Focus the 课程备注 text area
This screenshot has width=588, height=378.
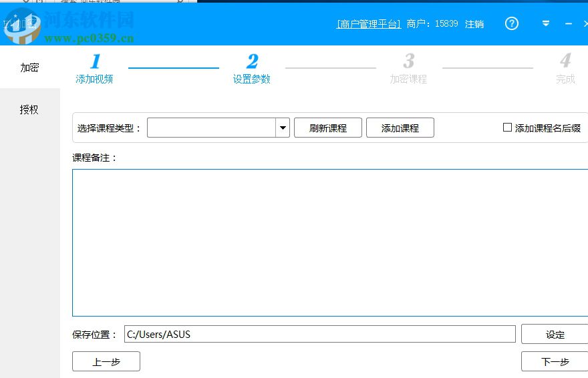[x=330, y=242]
